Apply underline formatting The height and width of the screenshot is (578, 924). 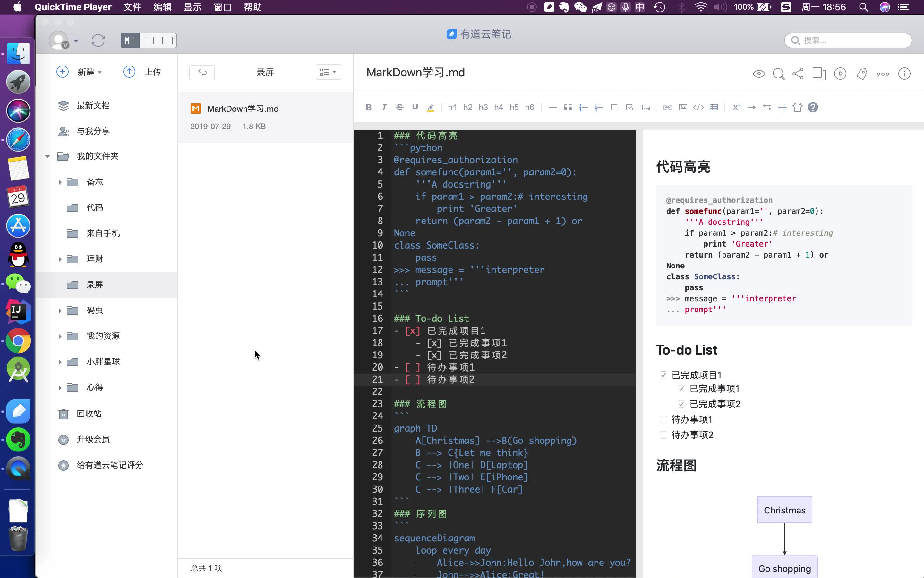[x=415, y=108]
